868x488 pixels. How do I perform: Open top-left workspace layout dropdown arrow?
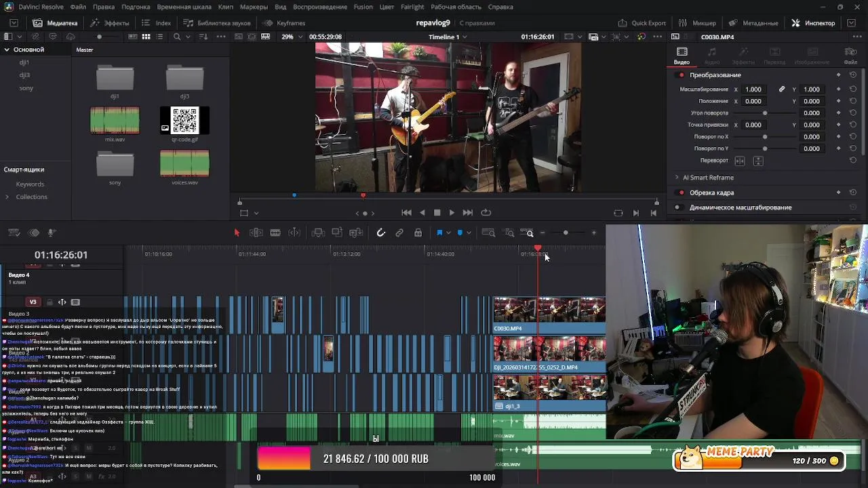point(14,23)
